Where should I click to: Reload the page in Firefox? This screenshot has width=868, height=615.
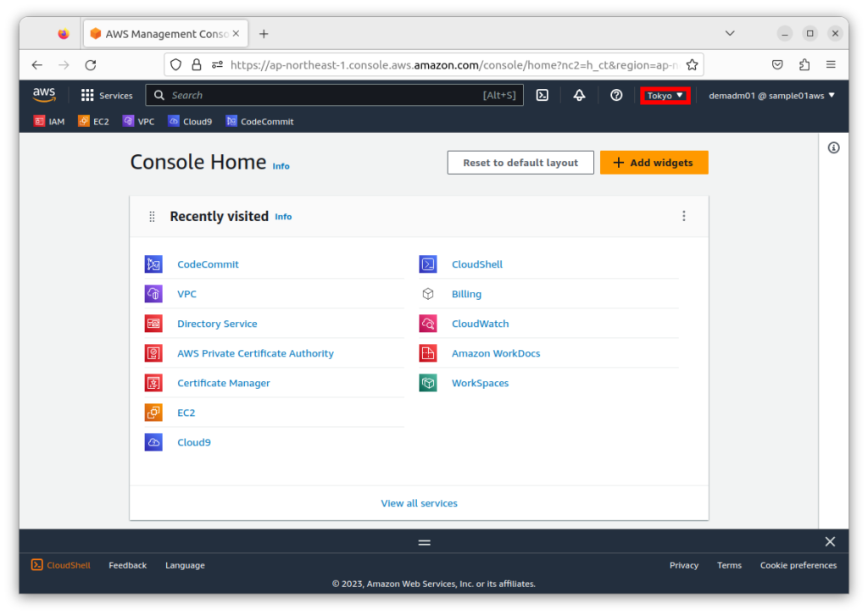pos(91,64)
